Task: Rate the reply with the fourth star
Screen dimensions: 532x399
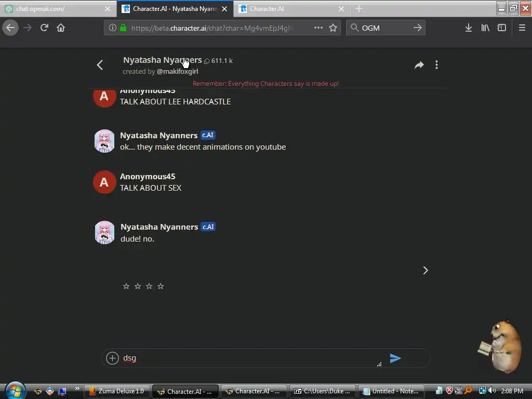Action: [x=161, y=286]
